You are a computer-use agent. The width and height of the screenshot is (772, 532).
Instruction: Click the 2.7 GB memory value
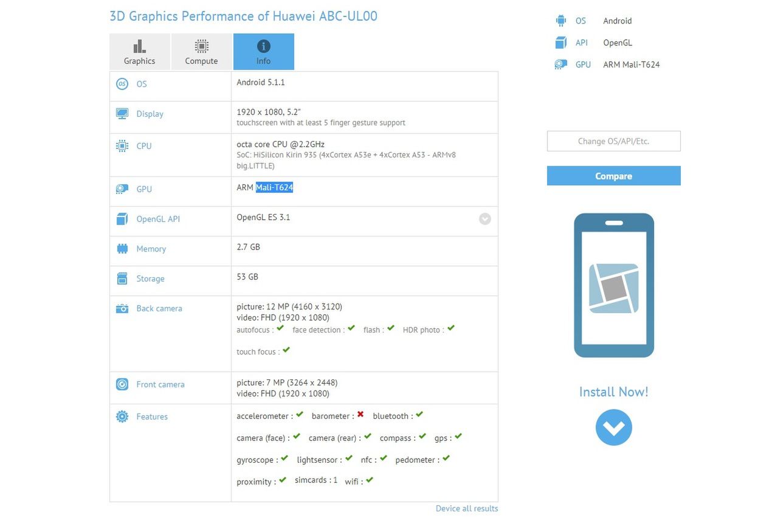[x=248, y=247]
